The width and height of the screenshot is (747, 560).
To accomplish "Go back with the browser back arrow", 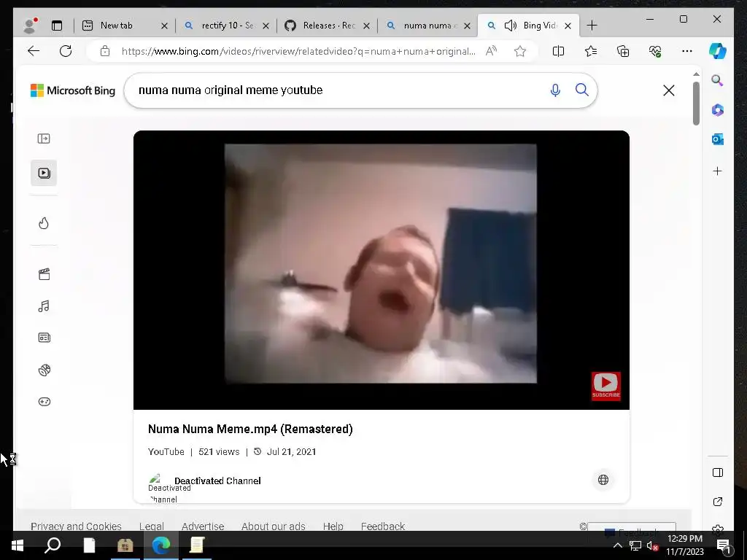I will click(x=34, y=51).
